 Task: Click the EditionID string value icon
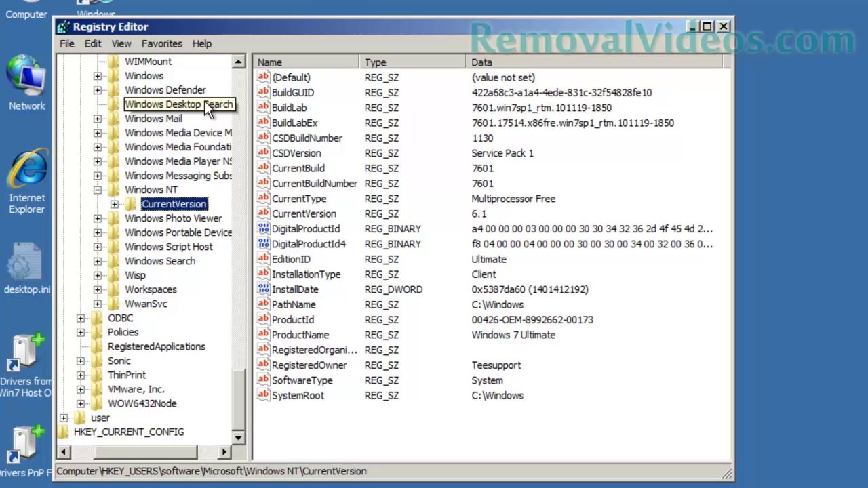[263, 259]
